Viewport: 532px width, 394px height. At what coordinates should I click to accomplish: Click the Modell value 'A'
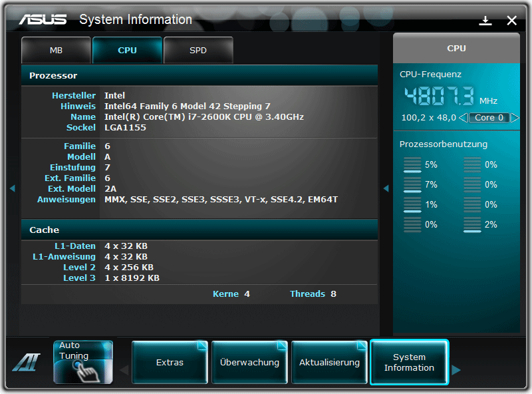click(x=107, y=157)
